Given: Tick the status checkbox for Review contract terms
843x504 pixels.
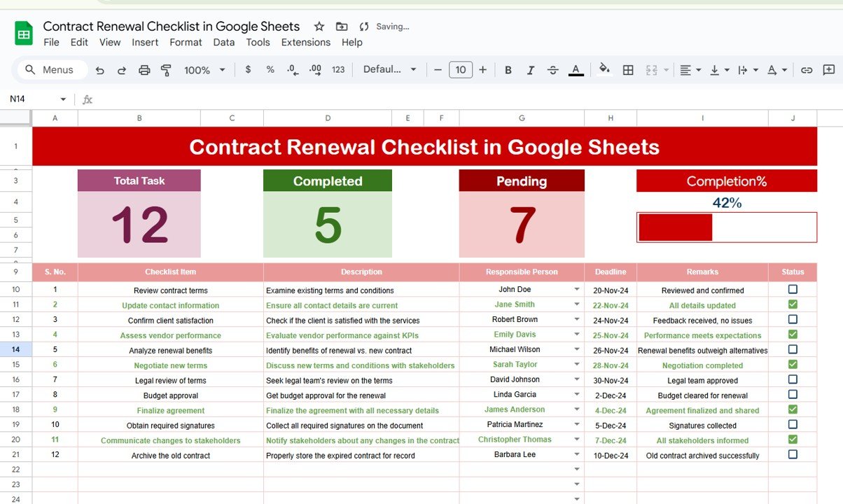Looking at the screenshot, I should 793,289.
